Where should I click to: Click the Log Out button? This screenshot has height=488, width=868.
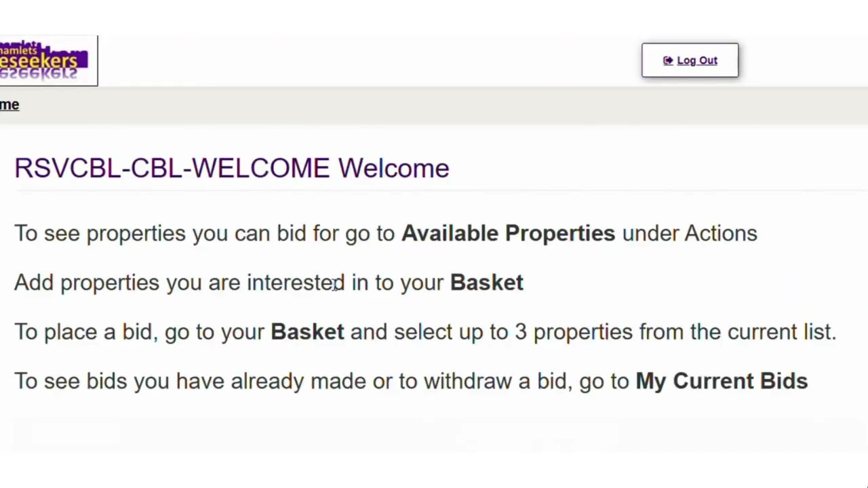pos(690,60)
